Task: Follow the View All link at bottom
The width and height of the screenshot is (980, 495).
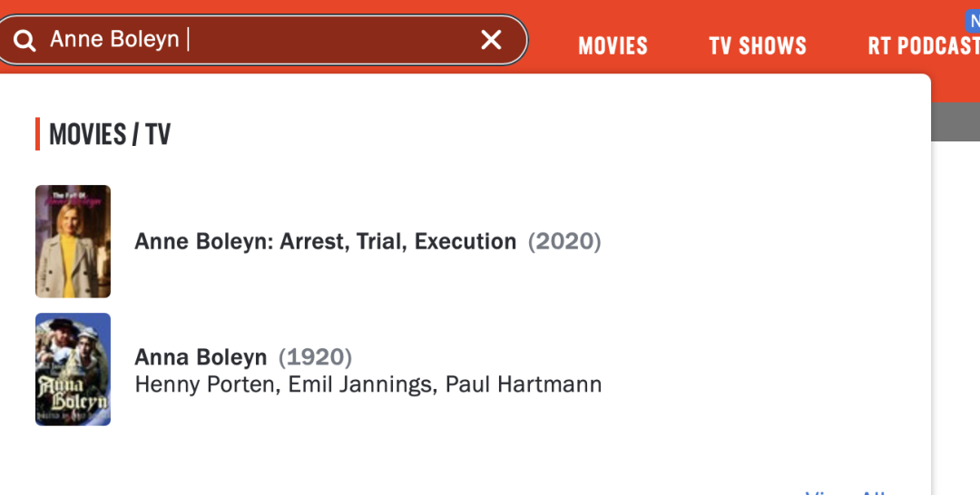Action: (846, 491)
